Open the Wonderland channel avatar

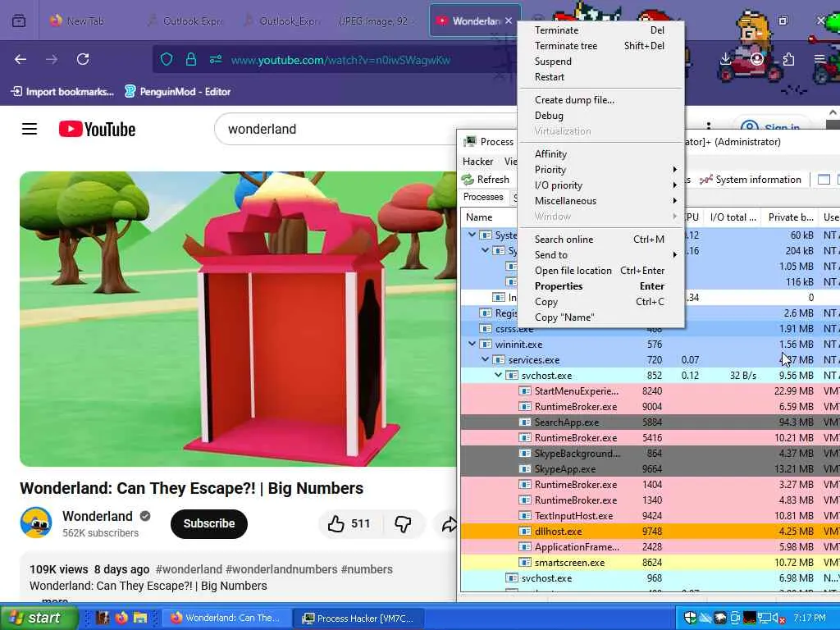pyautogui.click(x=36, y=523)
